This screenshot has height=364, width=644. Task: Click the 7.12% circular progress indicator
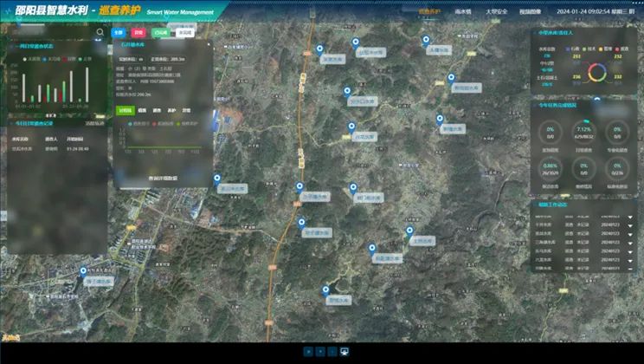(x=583, y=132)
